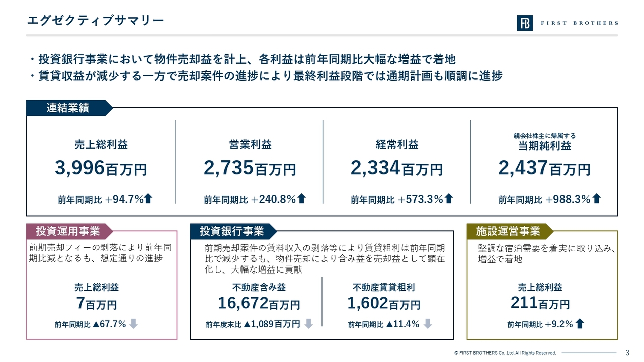Click the down arrow beside ▲67.7%
The height and width of the screenshot is (362, 644).
coord(133,324)
